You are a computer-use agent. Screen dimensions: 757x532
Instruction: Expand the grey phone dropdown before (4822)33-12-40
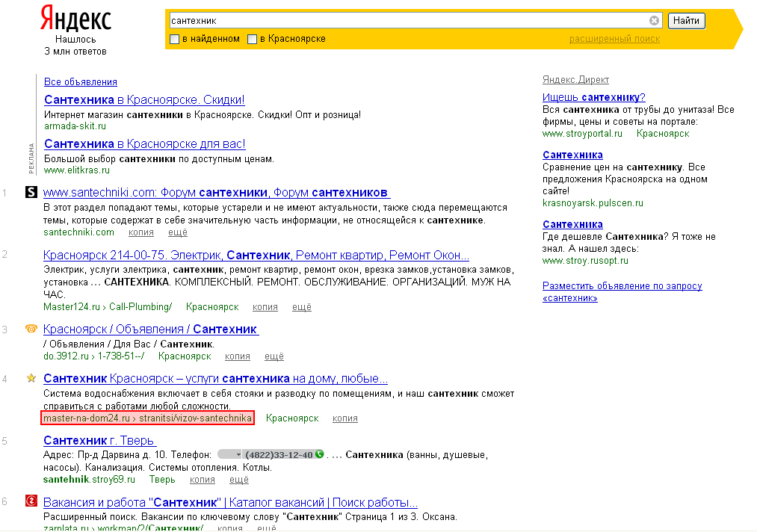(x=238, y=454)
